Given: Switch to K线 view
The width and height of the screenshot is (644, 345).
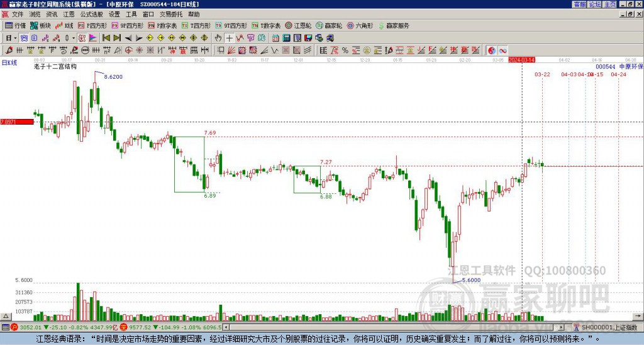Looking at the screenshot, I should 64,25.
